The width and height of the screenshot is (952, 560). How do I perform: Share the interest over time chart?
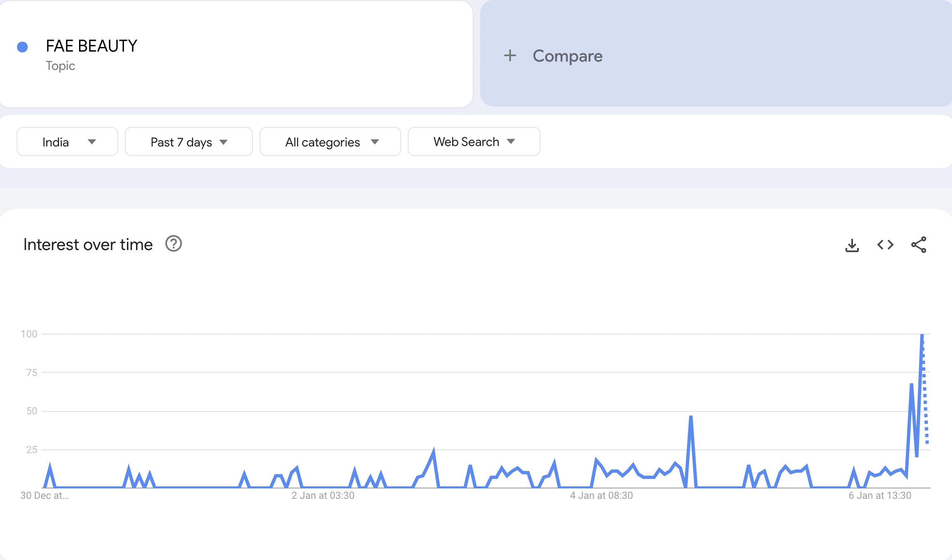click(x=918, y=245)
